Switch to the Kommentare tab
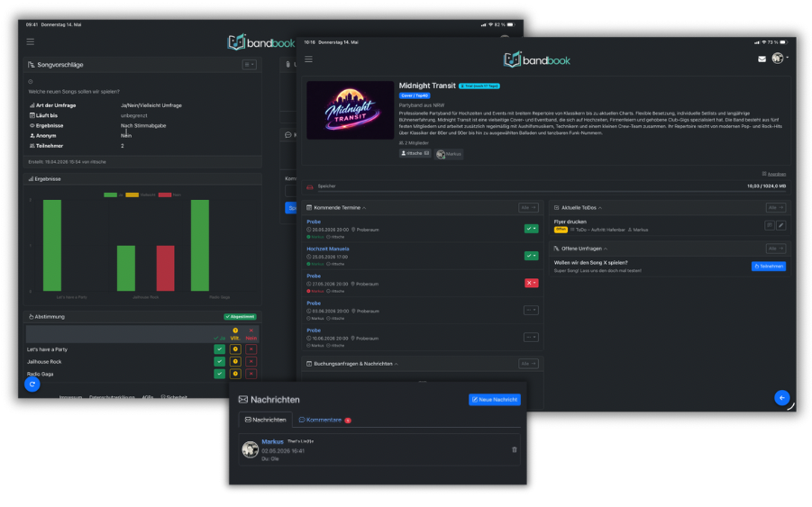 coord(324,420)
